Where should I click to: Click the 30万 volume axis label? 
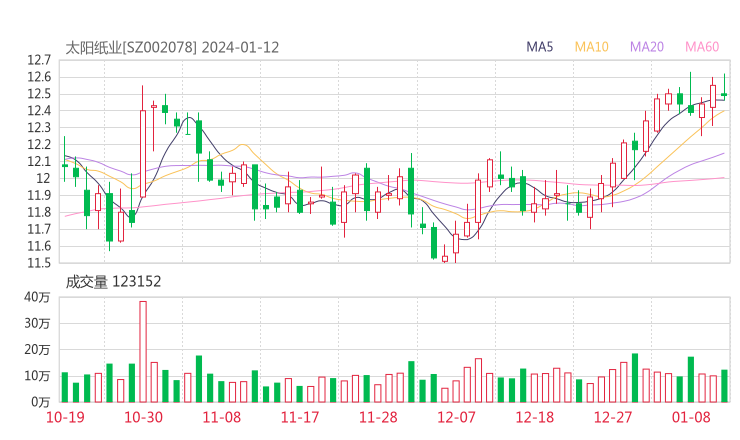(x=37, y=323)
